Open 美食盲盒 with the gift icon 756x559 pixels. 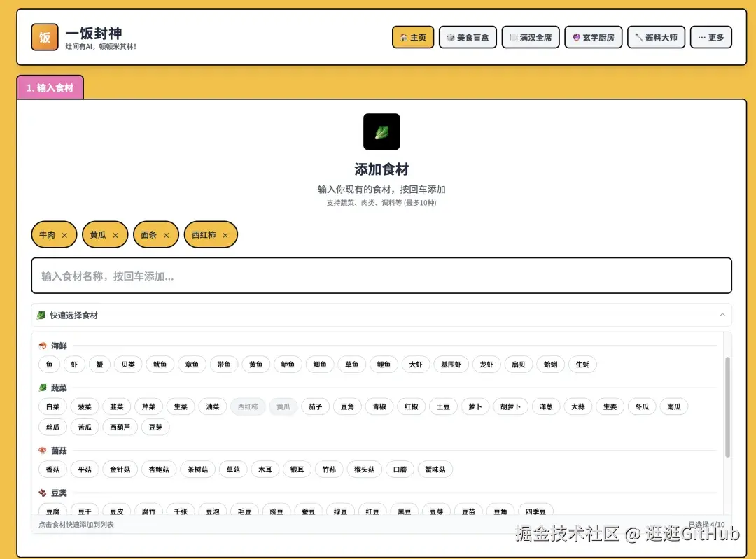(468, 37)
